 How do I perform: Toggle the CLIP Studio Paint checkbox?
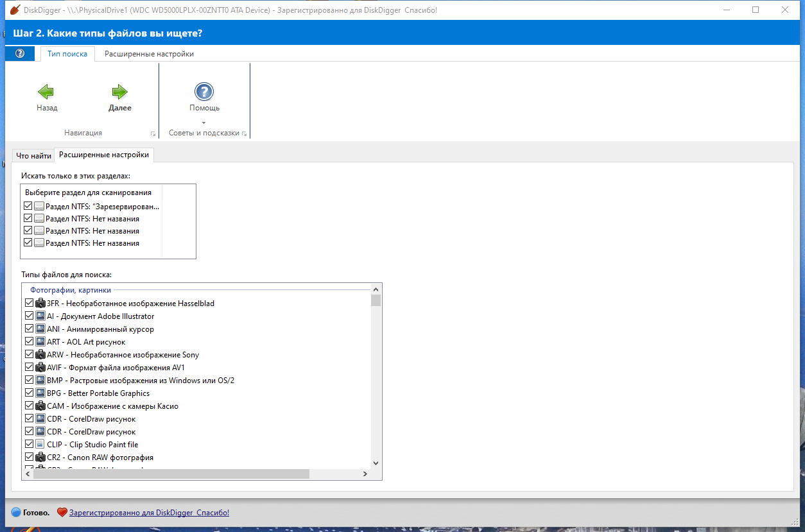[x=29, y=444]
